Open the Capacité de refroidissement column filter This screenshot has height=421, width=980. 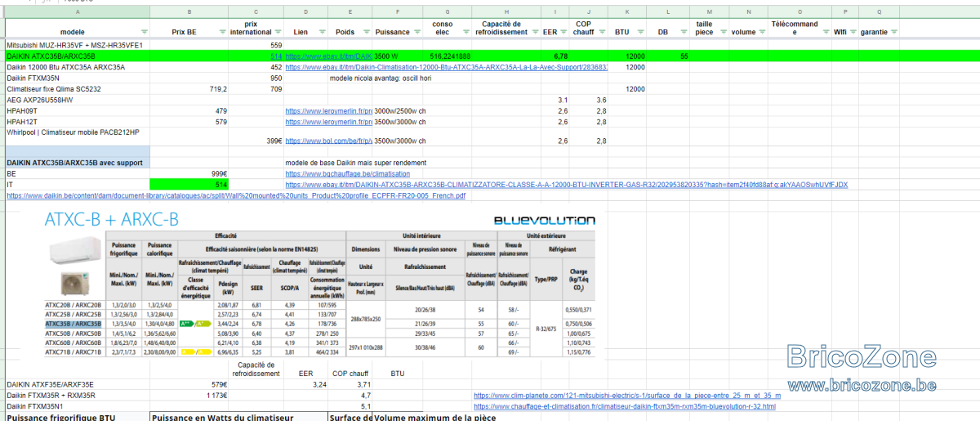tap(535, 31)
